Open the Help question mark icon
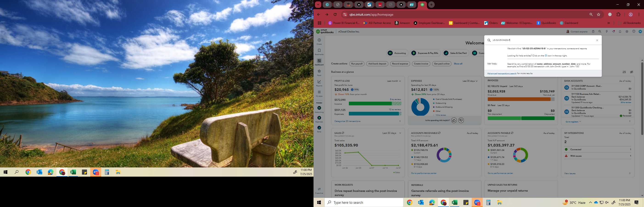Viewport: 644px width, 207px height. [x=633, y=32]
